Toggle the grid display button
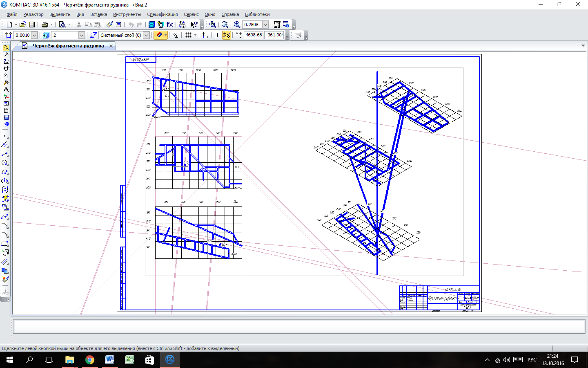 188,35
